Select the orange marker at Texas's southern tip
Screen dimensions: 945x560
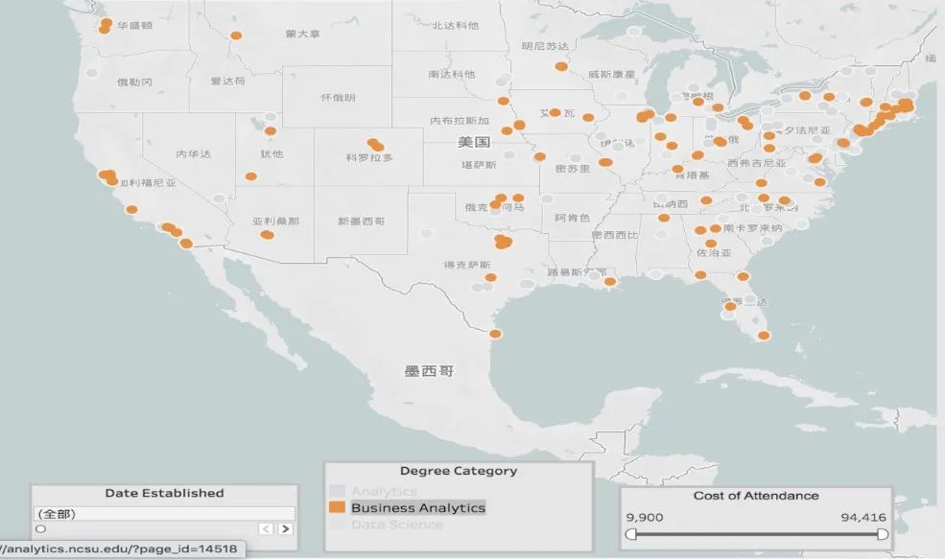pos(495,334)
